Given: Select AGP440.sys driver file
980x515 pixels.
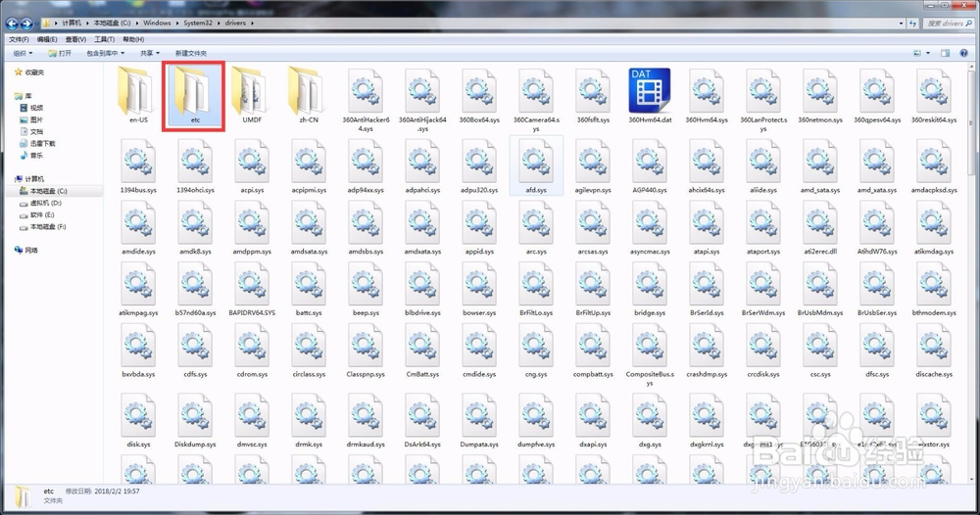Looking at the screenshot, I should pyautogui.click(x=650, y=165).
